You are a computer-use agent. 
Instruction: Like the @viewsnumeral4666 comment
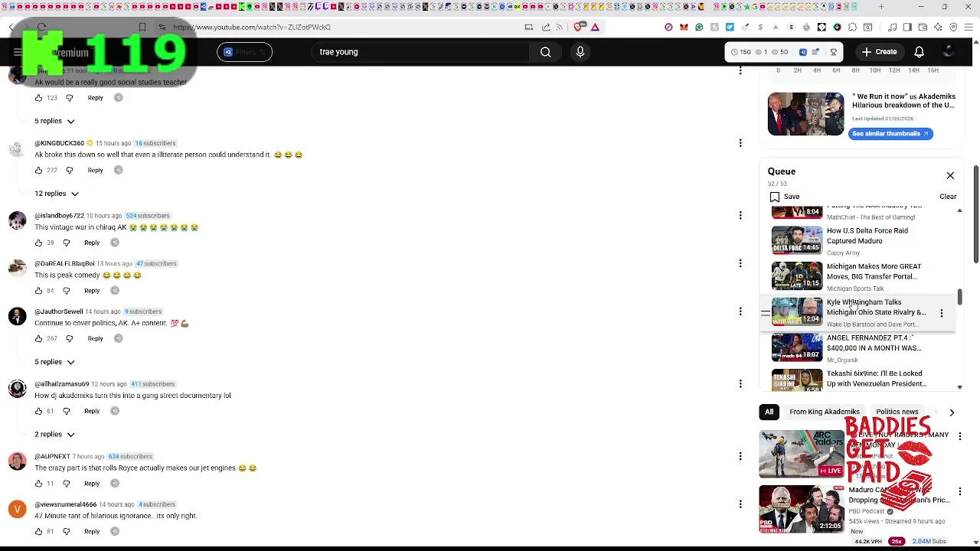(x=38, y=531)
